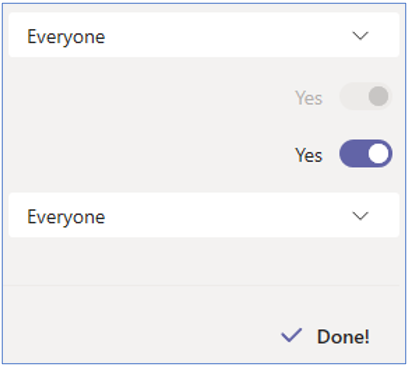The image size is (410, 368).
Task: Click the white field of the lower Everyone selector
Action: point(204,215)
